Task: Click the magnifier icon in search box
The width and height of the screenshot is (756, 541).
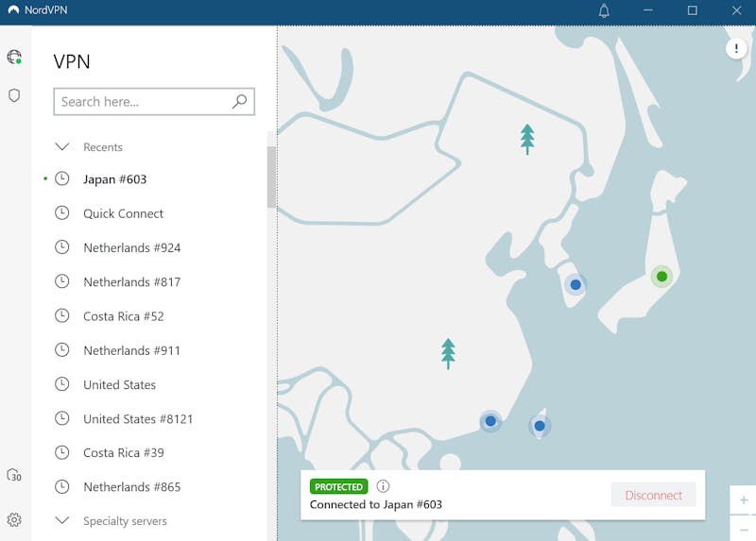Action: click(x=240, y=102)
